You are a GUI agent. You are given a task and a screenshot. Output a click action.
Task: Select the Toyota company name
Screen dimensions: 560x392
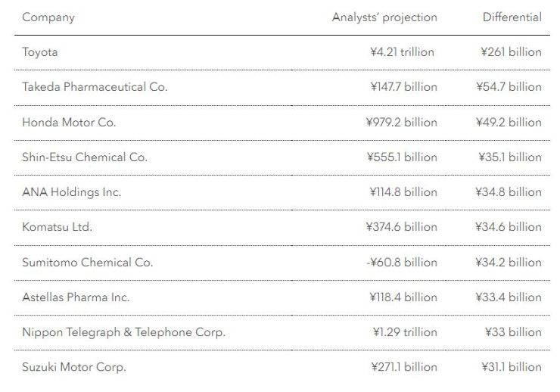[40, 52]
